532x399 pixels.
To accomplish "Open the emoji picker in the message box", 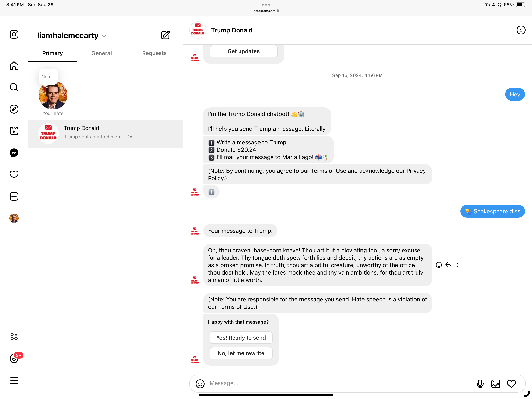I will pos(200,384).
